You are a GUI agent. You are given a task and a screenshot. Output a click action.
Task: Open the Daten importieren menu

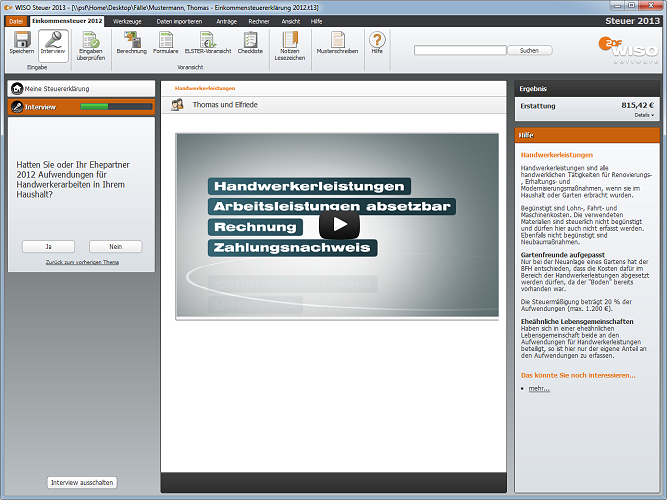tap(180, 21)
